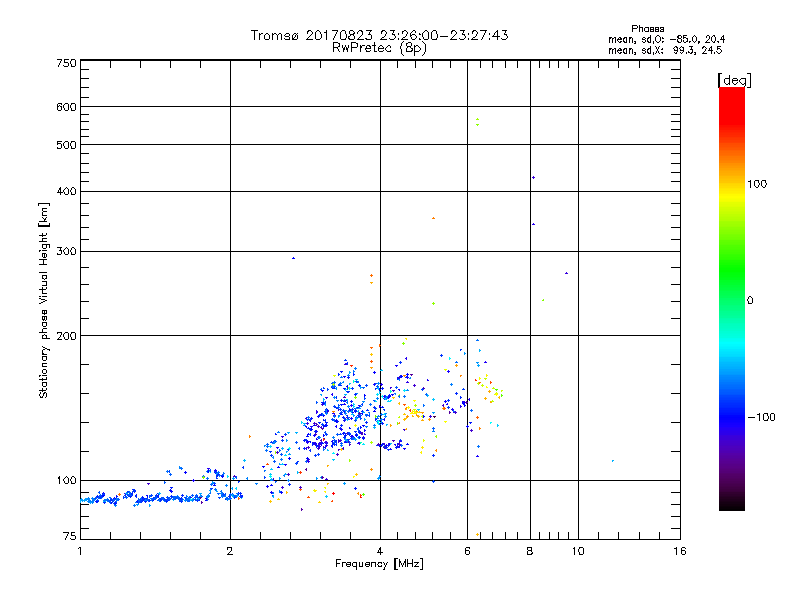
Task: Click the phase colorbar
Action: tap(732, 298)
